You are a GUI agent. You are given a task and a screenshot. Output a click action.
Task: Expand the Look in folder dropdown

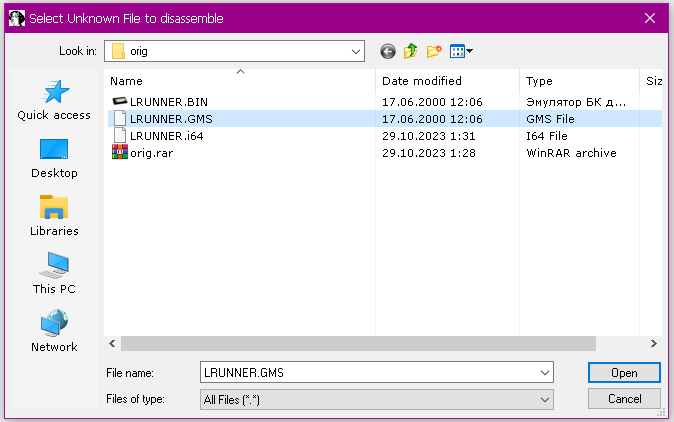356,51
